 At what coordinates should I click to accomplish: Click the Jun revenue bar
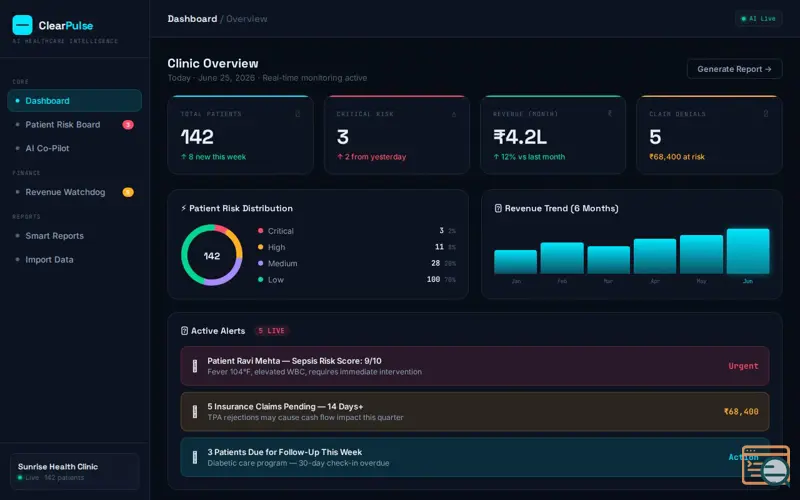(x=748, y=251)
